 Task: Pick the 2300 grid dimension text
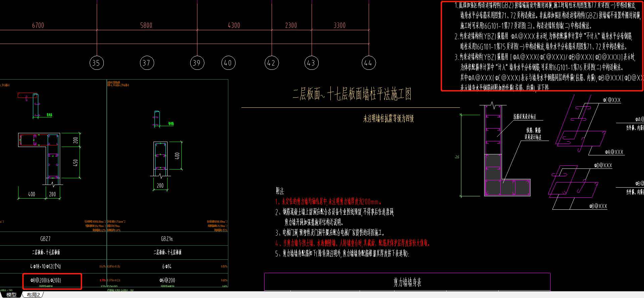(291, 26)
